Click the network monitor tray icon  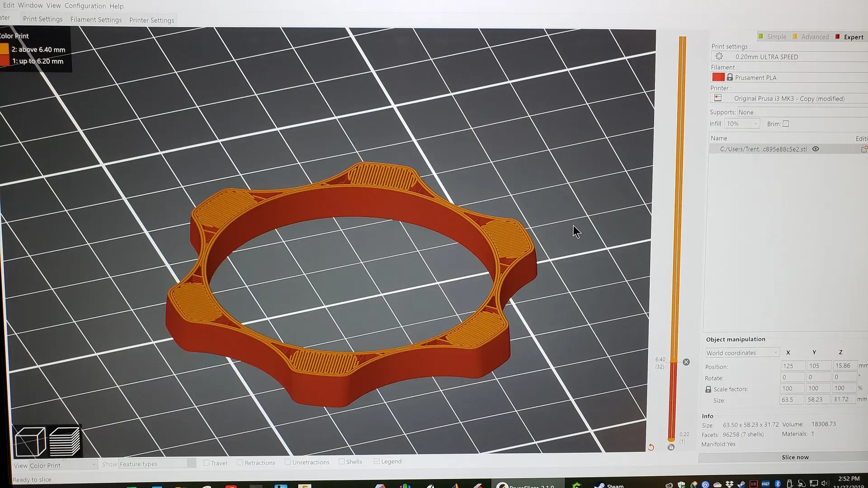click(x=813, y=483)
